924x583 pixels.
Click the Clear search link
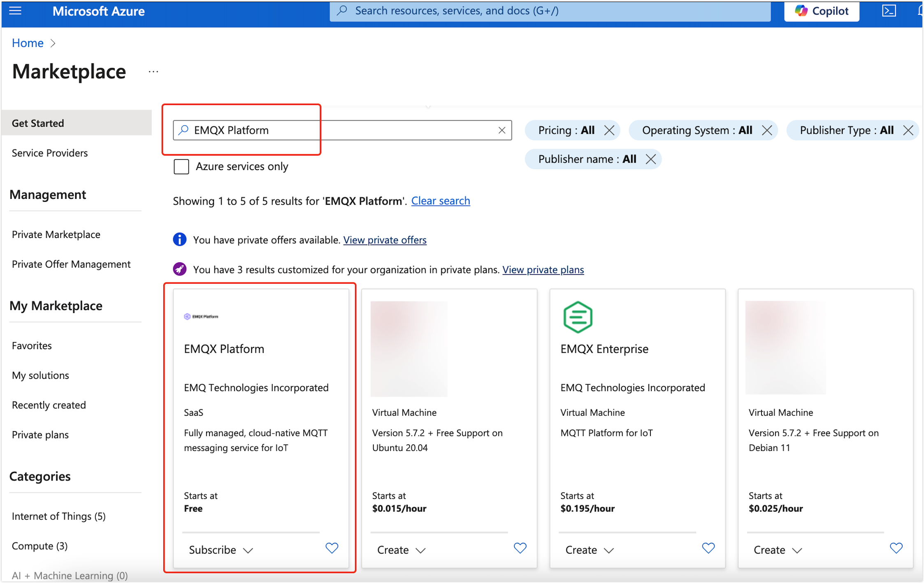(x=440, y=201)
